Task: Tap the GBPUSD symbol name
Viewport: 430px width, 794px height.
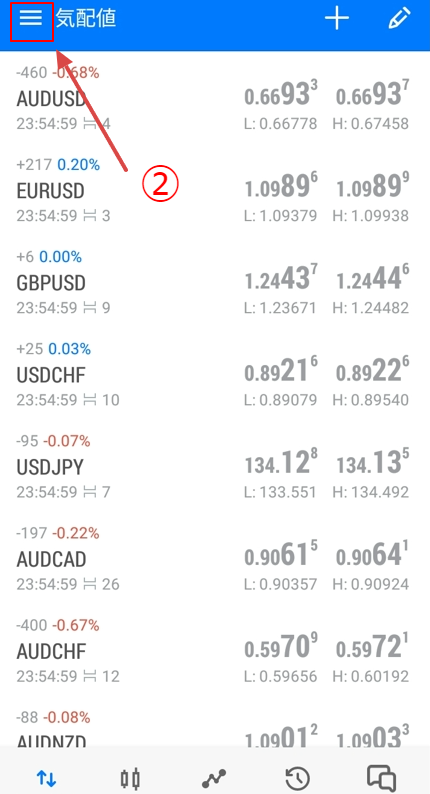Action: pos(51,283)
